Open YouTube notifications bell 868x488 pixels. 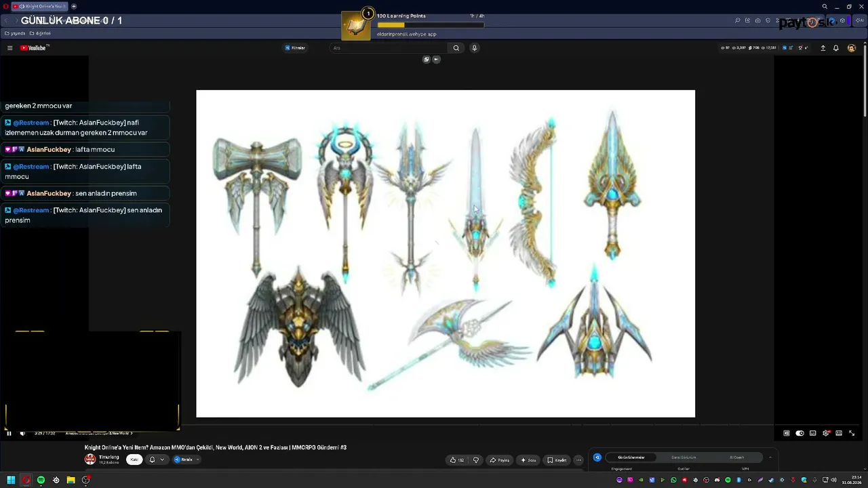pos(836,48)
